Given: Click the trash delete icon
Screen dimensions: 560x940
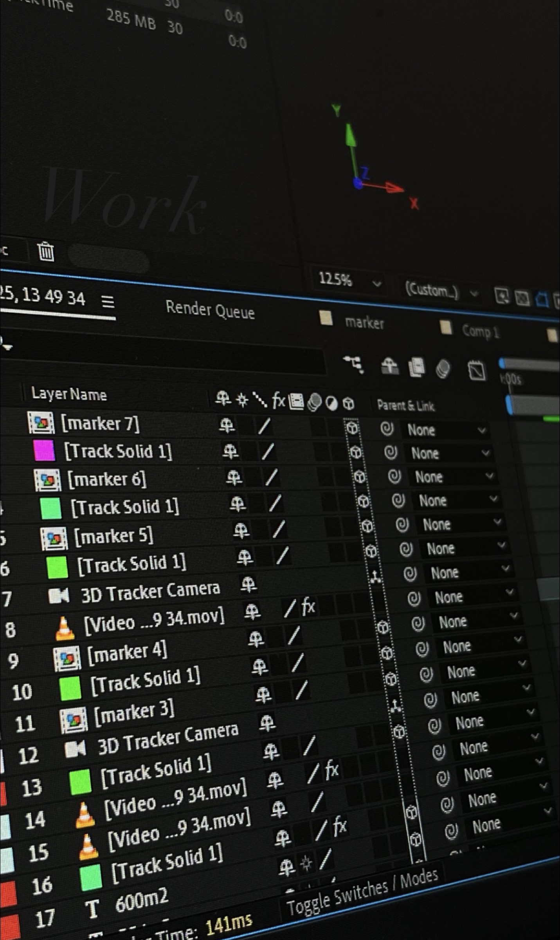Looking at the screenshot, I should (x=46, y=251).
